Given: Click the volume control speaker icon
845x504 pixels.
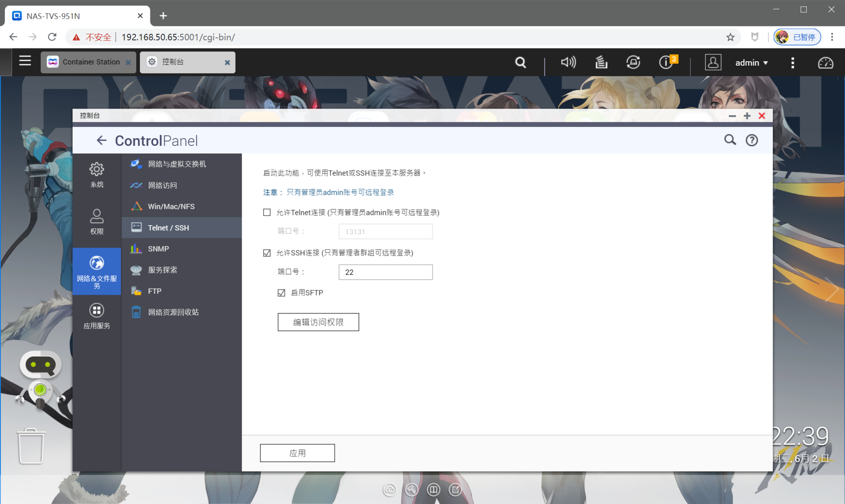Looking at the screenshot, I should 568,62.
